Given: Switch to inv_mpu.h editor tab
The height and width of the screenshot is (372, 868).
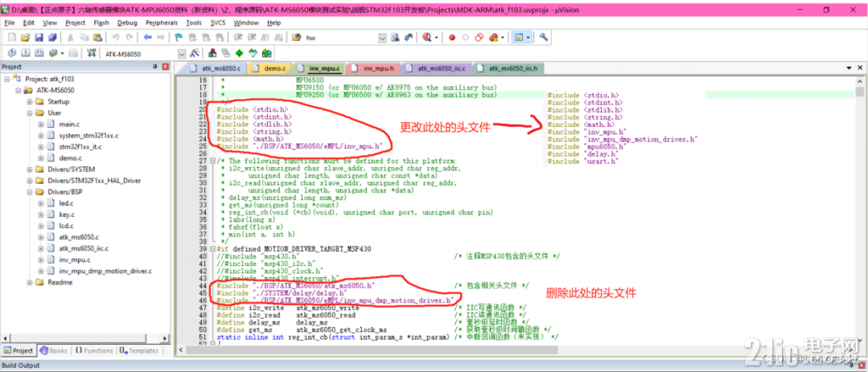Looking at the screenshot, I should (x=373, y=68).
